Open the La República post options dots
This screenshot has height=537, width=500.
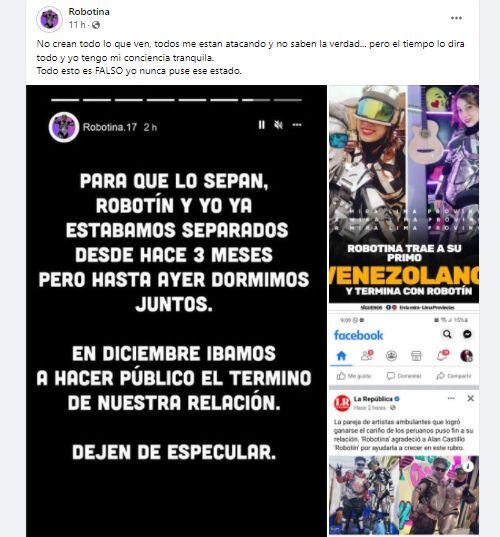[451, 398]
